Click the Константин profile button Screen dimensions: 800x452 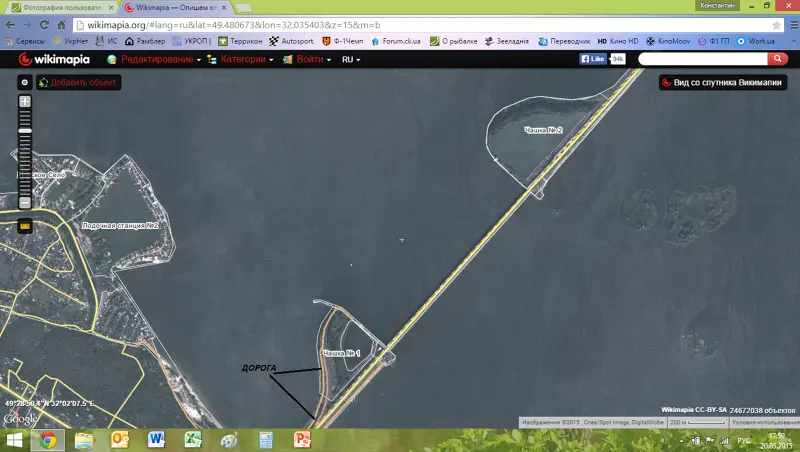(x=717, y=6)
